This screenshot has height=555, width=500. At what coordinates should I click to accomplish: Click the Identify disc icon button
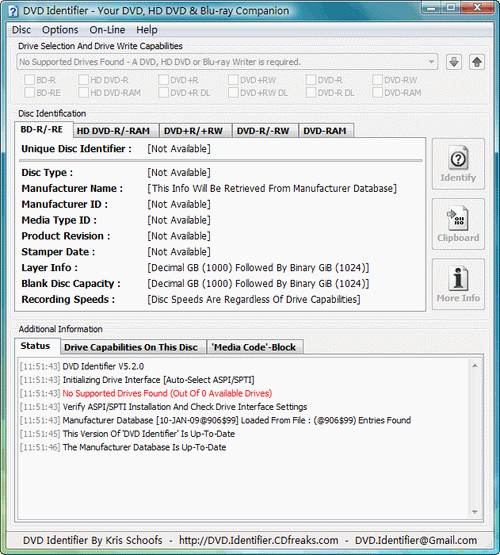click(x=458, y=164)
